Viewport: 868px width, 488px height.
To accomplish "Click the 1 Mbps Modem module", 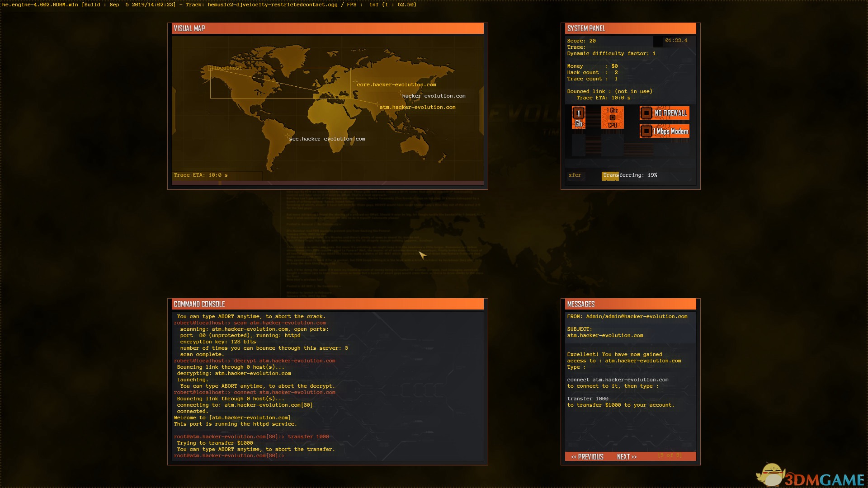I will click(664, 131).
